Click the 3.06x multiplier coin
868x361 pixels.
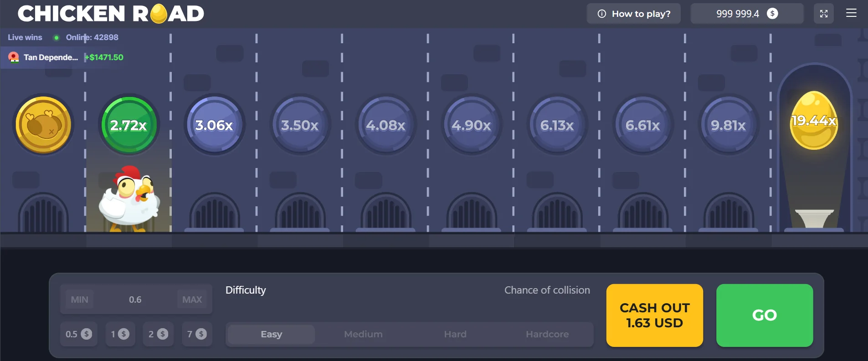tap(214, 125)
